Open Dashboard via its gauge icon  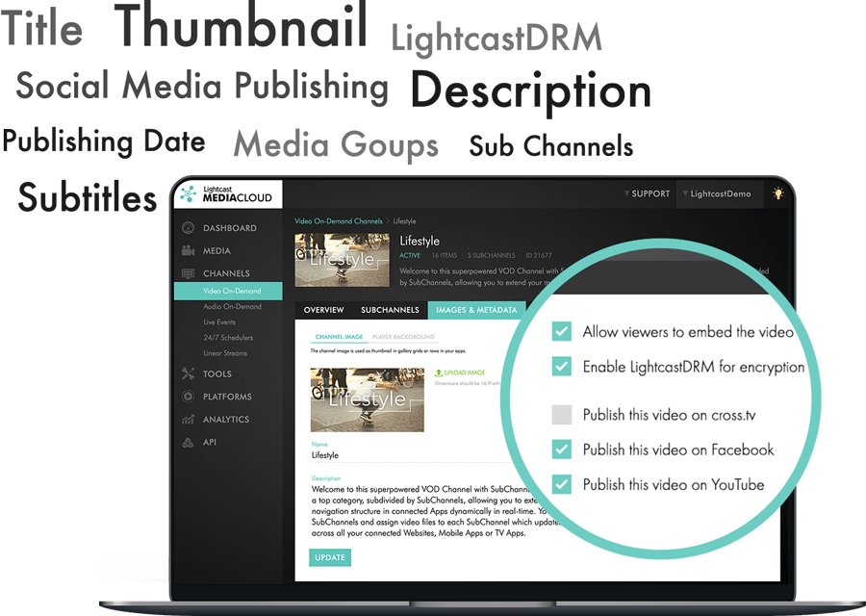(189, 227)
